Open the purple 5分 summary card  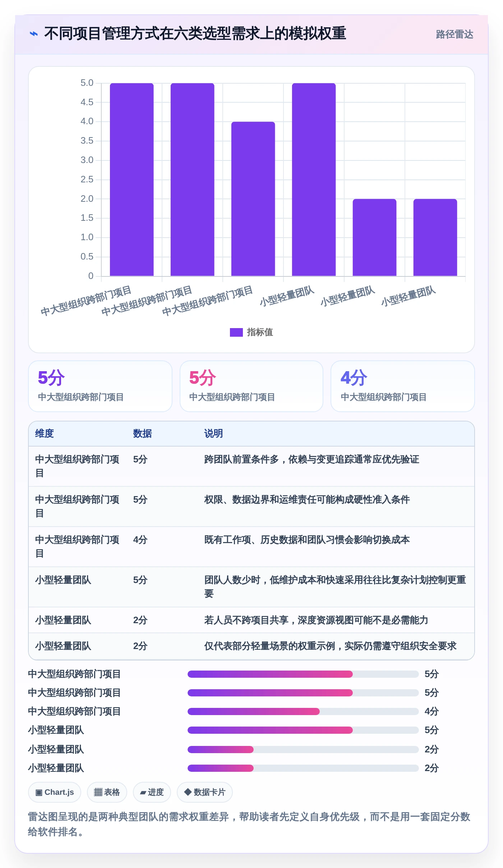coord(100,386)
